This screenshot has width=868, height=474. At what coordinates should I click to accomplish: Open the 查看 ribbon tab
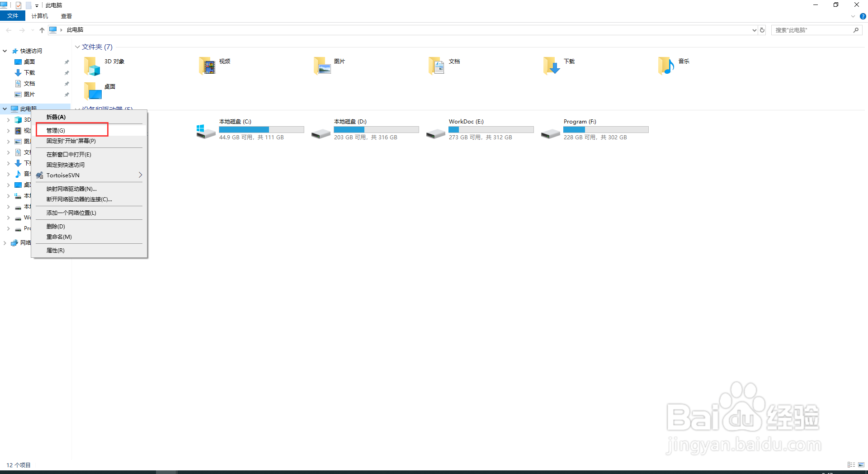66,16
